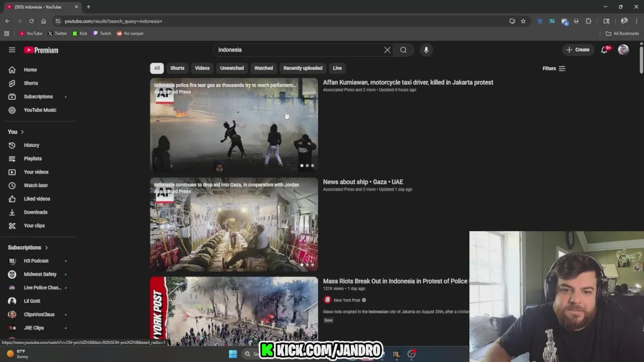
Task: Select the Shorts filter chip
Action: click(177, 68)
